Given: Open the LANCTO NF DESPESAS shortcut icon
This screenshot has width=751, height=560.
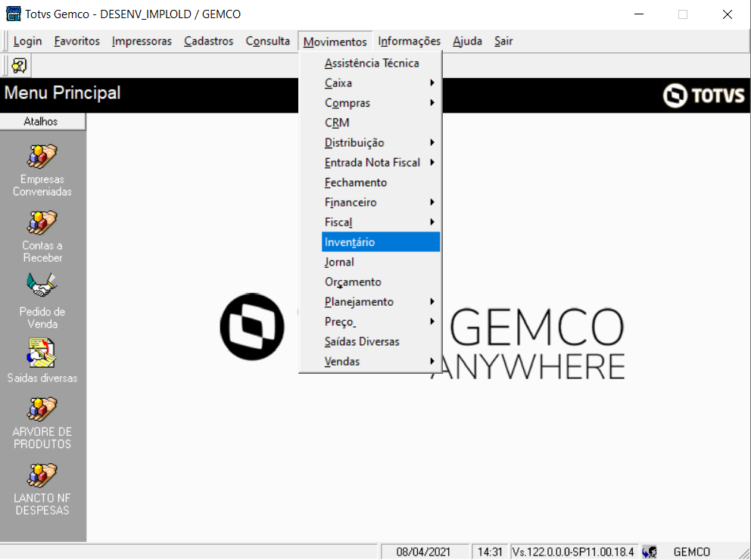Looking at the screenshot, I should coord(42,476).
